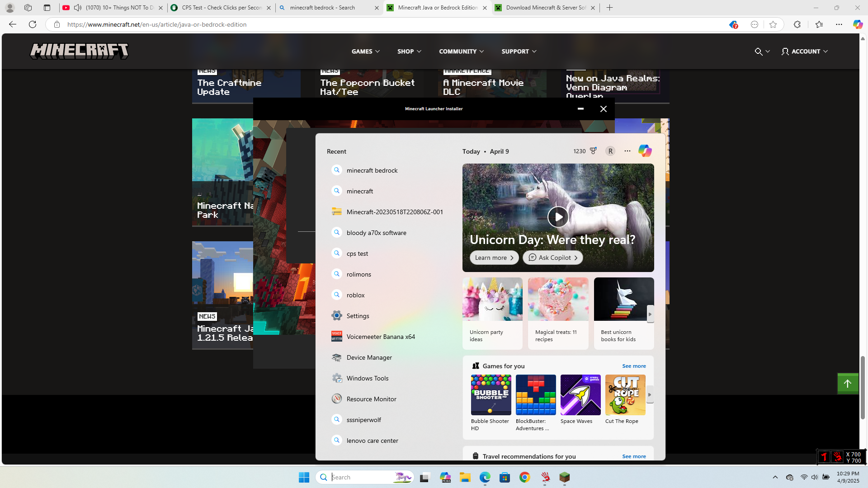Open the Windows Start menu
This screenshot has height=488, width=868.
click(304, 477)
